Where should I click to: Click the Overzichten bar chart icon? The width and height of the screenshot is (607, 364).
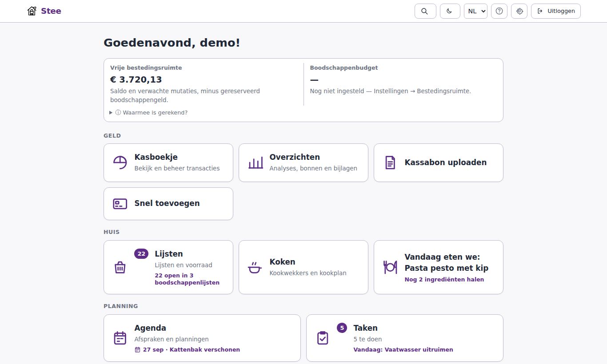pyautogui.click(x=256, y=162)
